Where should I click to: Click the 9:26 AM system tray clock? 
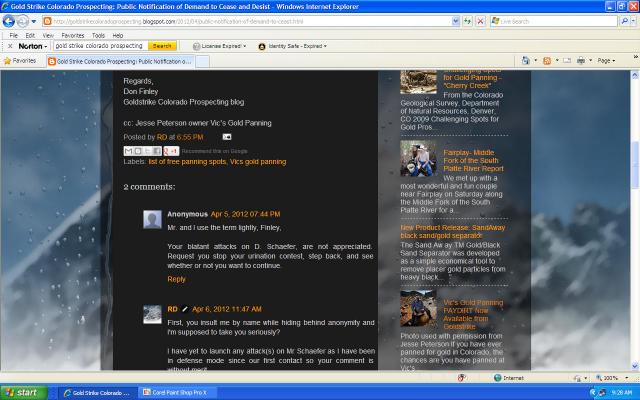pos(622,393)
